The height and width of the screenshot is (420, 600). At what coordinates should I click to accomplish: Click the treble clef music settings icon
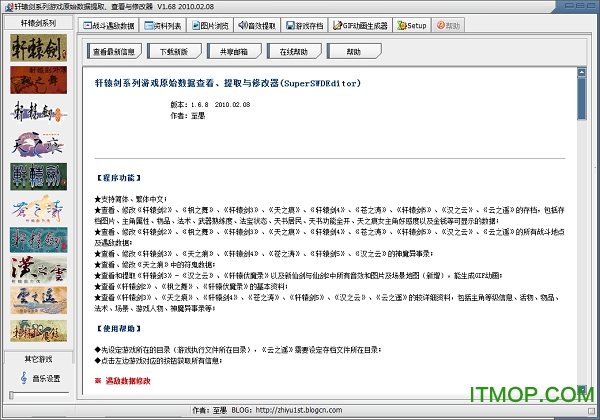click(x=22, y=378)
